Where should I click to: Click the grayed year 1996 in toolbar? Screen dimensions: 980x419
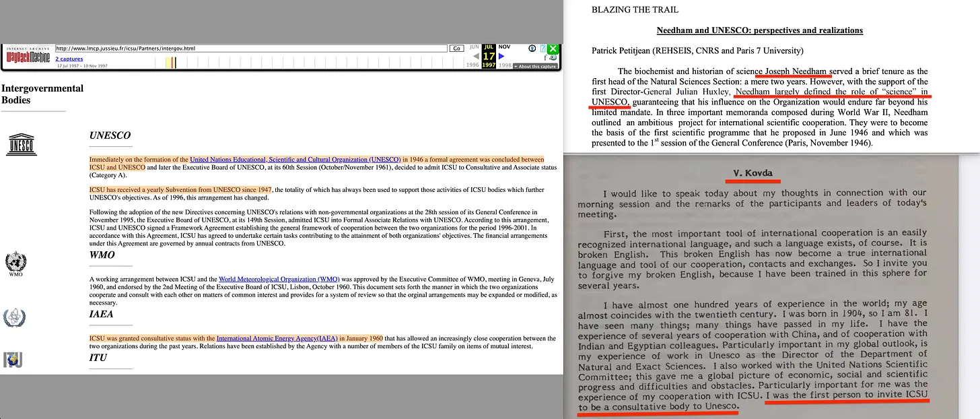[473, 65]
